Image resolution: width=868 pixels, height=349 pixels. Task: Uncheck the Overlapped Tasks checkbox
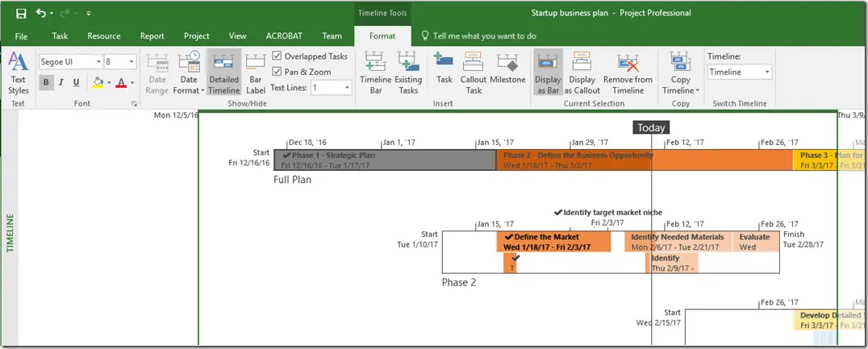click(278, 56)
